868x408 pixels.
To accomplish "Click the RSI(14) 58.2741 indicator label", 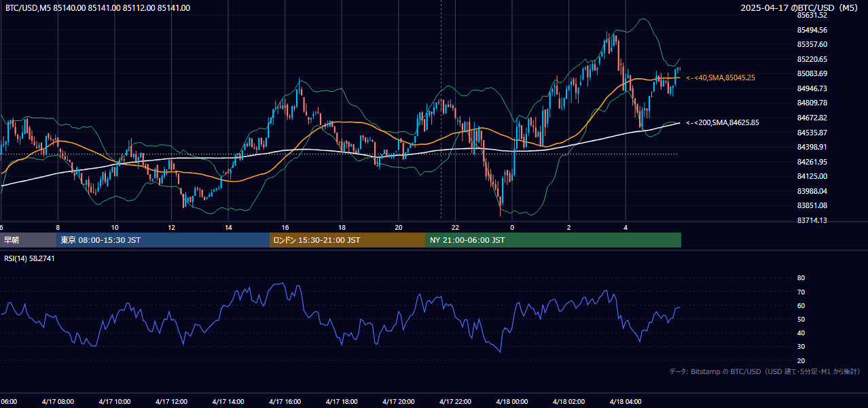I will click(x=29, y=258).
